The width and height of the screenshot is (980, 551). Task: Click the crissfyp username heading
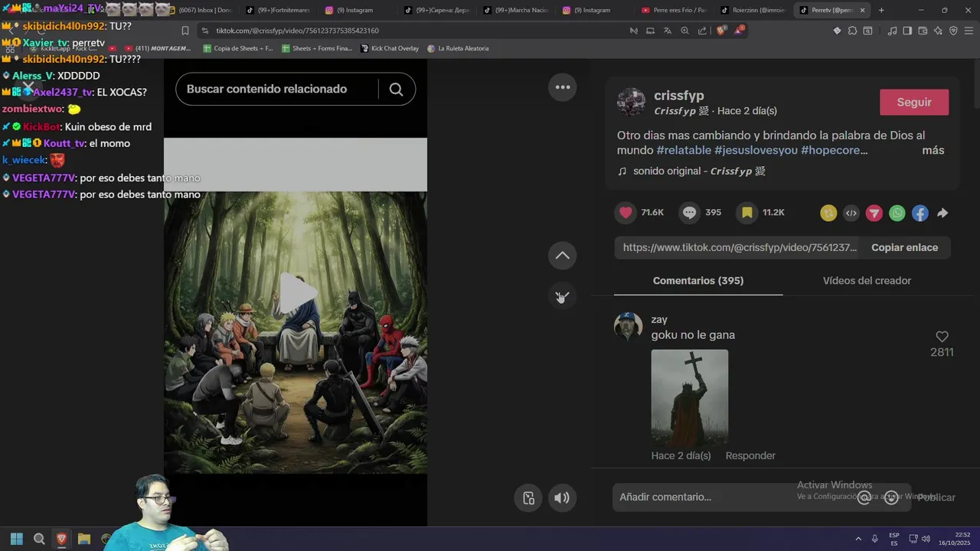[679, 96]
